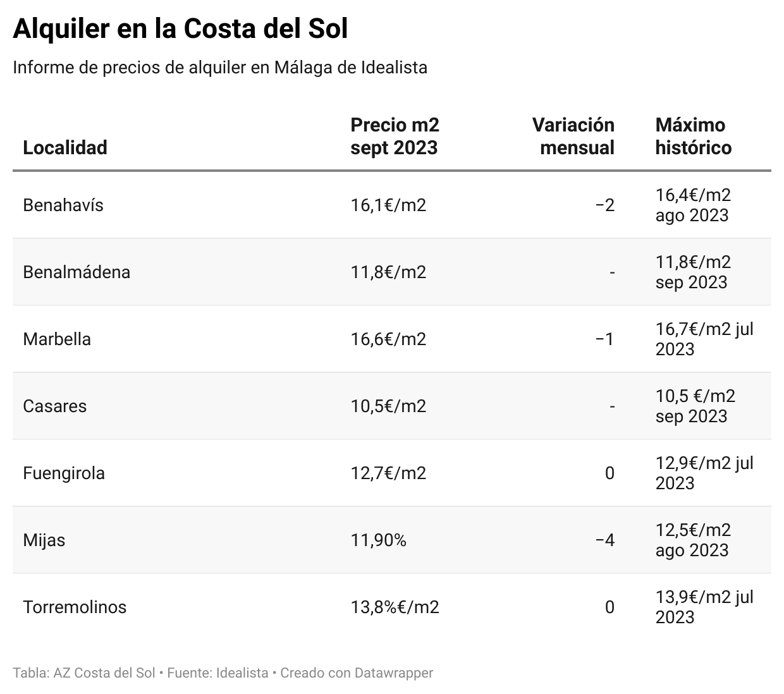Select the Máximo histórico column header
Screen dimensions: 784x694
693,136
